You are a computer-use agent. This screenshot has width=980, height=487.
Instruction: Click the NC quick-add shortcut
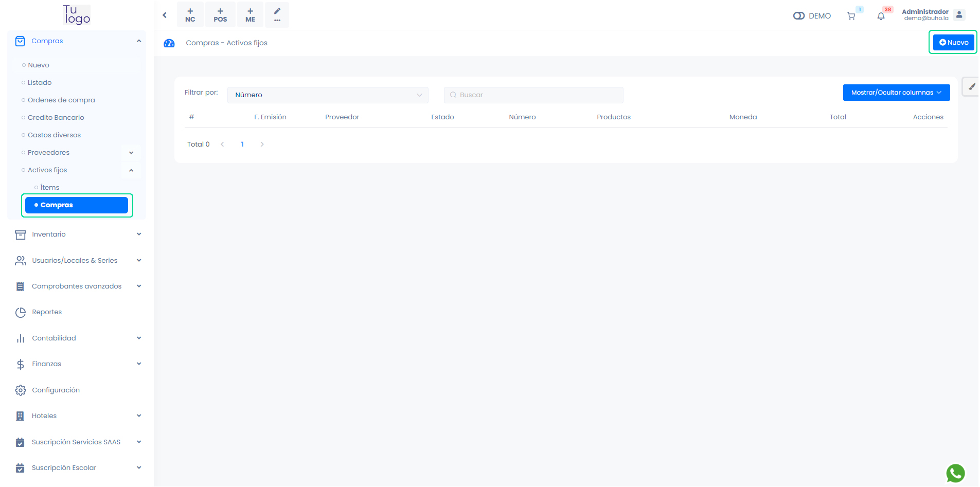coord(190,15)
